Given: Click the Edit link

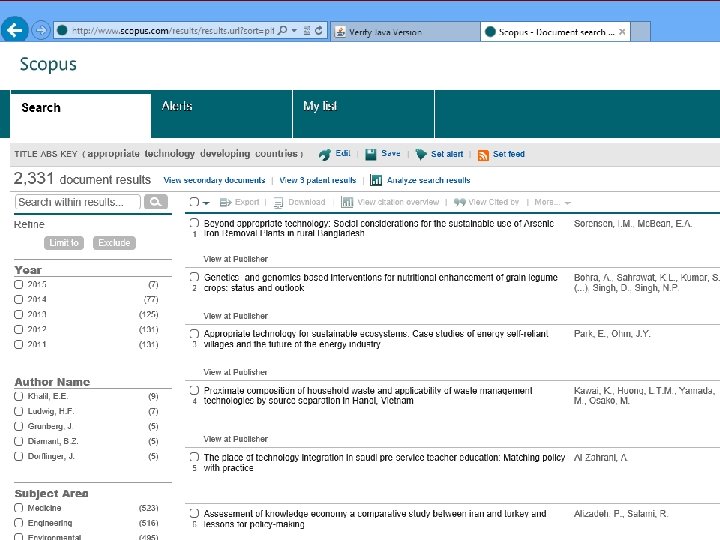Looking at the screenshot, I should 343,153.
